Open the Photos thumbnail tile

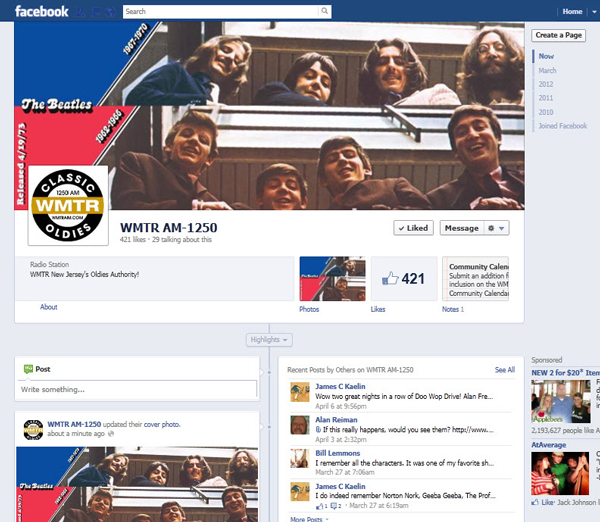[x=333, y=279]
